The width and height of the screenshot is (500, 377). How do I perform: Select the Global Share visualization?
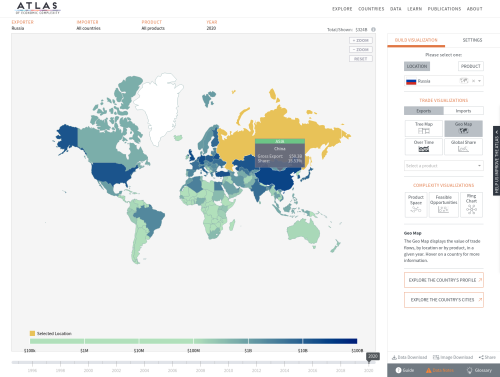(x=463, y=147)
